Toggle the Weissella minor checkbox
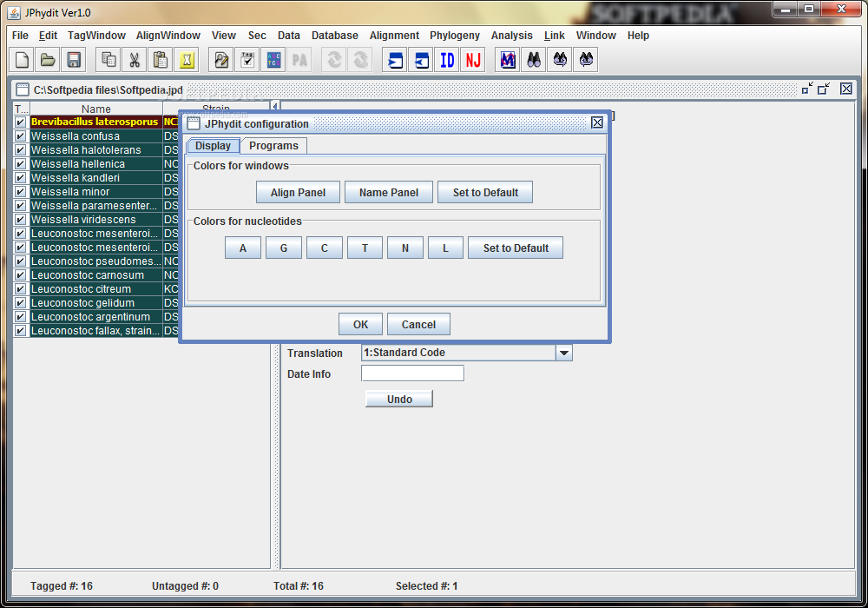The height and width of the screenshot is (608, 868). coord(21,192)
